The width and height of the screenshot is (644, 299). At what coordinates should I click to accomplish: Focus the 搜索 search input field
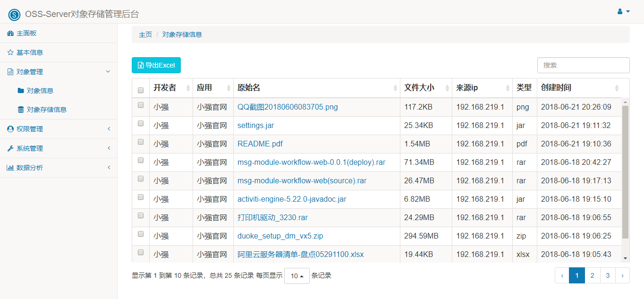pyautogui.click(x=584, y=65)
